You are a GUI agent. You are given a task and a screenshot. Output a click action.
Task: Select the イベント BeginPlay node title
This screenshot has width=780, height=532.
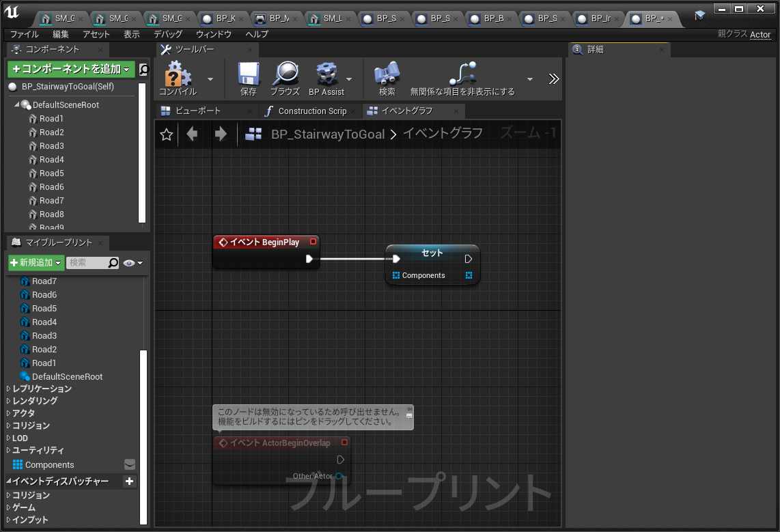pyautogui.click(x=264, y=242)
